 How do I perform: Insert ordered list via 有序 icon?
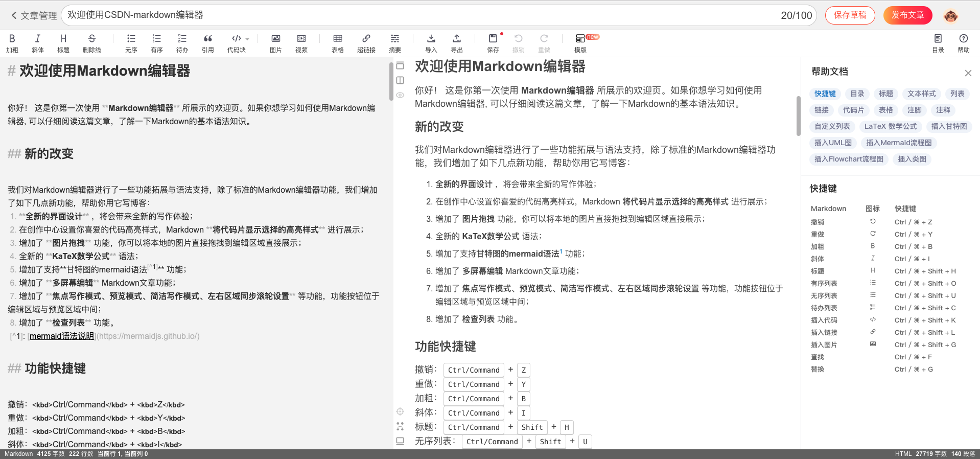pyautogui.click(x=157, y=43)
